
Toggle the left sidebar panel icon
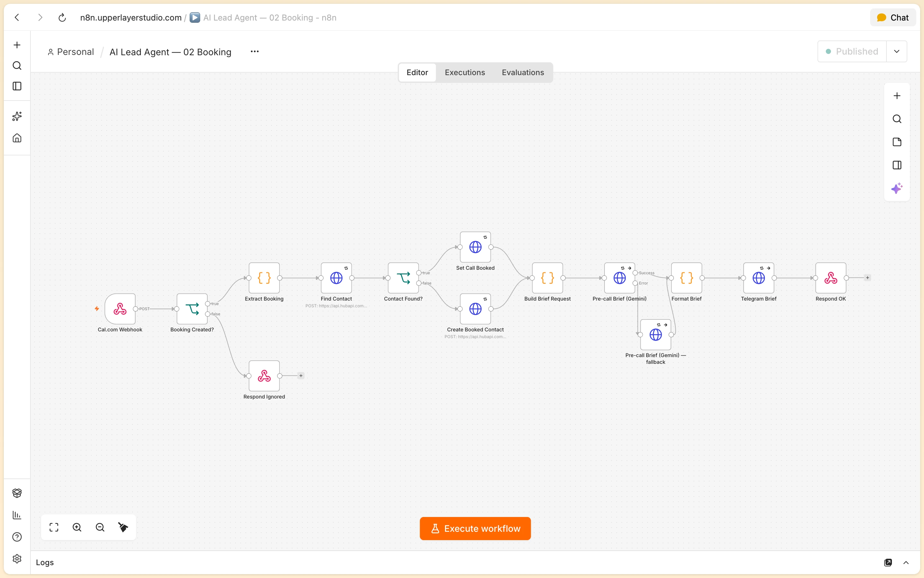[17, 86]
